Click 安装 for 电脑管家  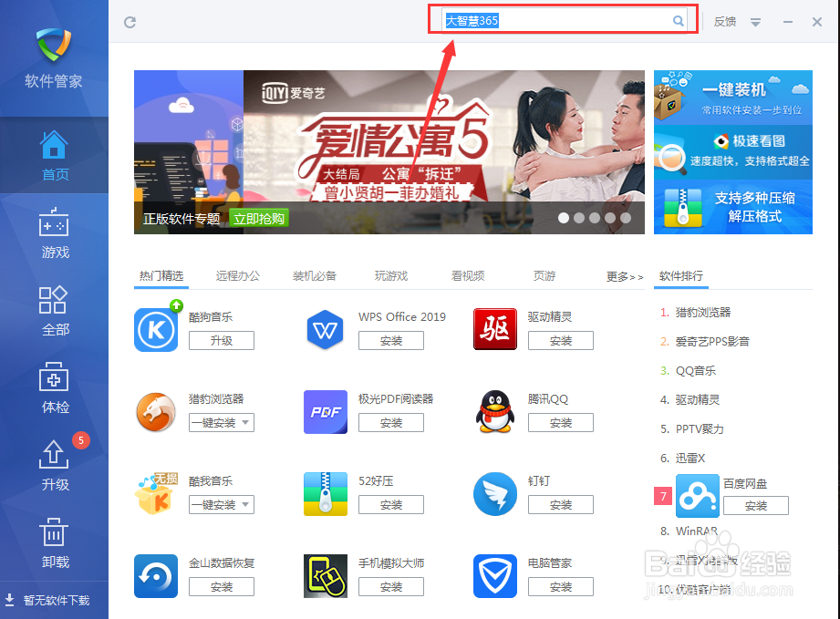pyautogui.click(x=561, y=586)
